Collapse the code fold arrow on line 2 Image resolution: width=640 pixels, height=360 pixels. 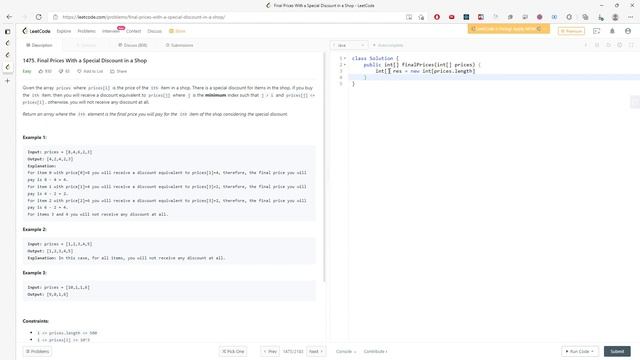pos(345,65)
